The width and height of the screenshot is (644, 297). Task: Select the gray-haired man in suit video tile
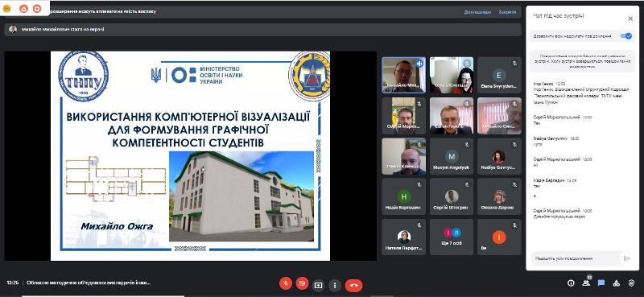click(x=452, y=115)
